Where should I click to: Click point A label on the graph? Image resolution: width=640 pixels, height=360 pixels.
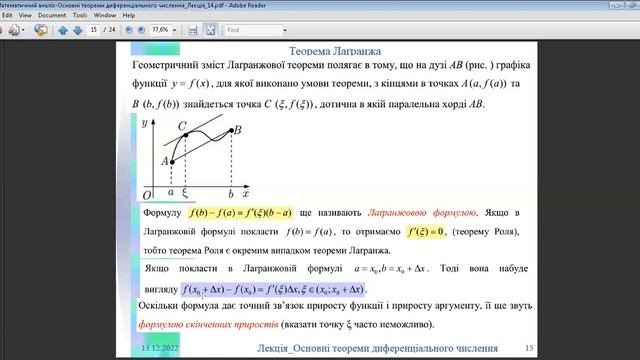click(x=164, y=161)
